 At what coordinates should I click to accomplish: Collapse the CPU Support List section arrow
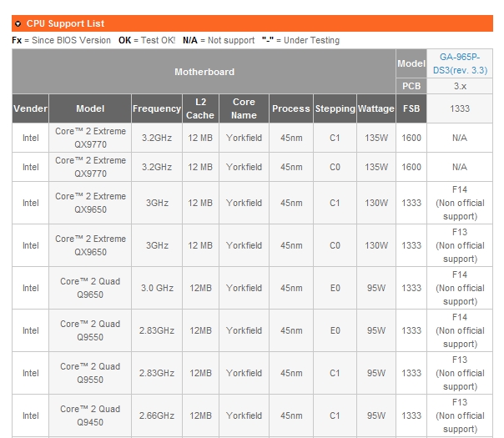[18, 24]
